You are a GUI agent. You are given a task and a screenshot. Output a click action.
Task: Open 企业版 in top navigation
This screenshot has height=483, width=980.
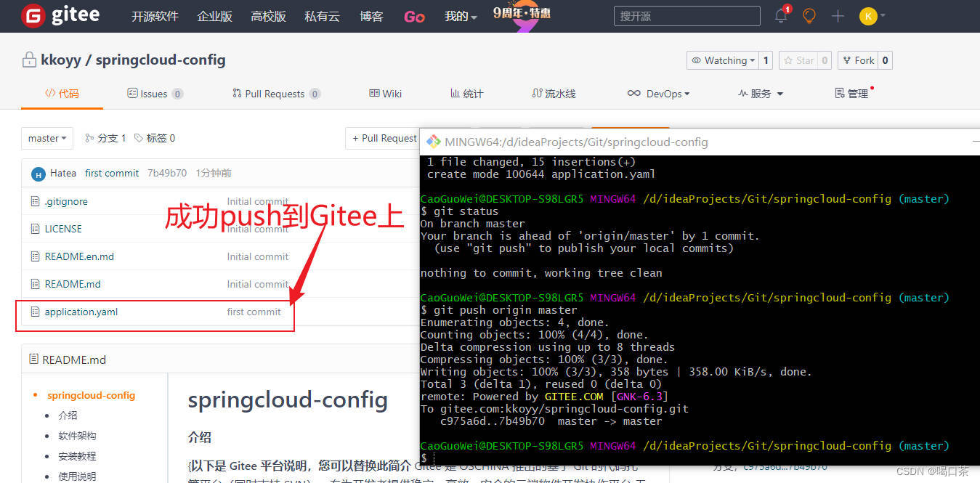(214, 16)
